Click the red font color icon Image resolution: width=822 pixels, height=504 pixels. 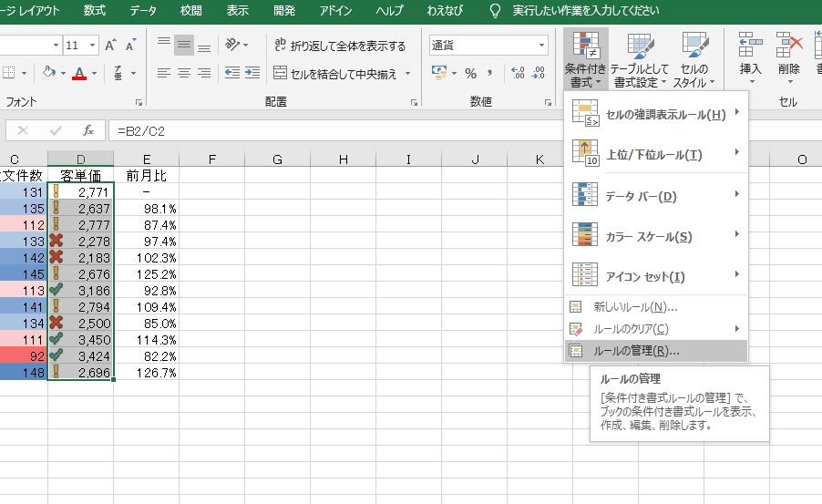coord(79,73)
